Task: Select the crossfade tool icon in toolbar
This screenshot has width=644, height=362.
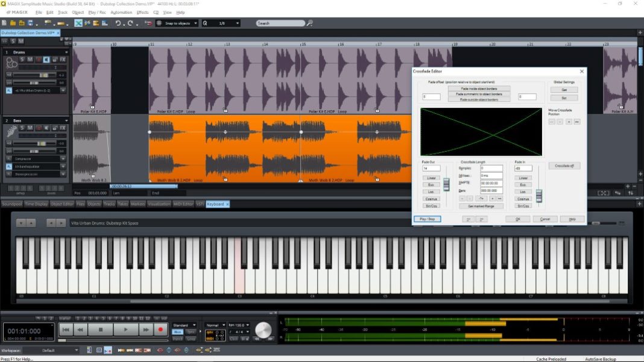Action: (78, 23)
